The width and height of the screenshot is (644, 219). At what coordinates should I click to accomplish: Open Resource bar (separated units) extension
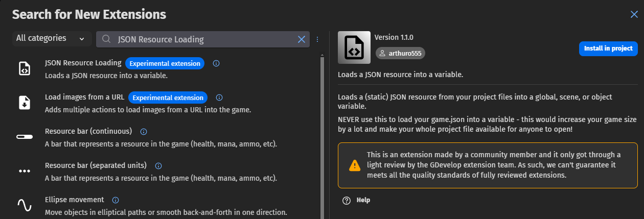(96, 165)
